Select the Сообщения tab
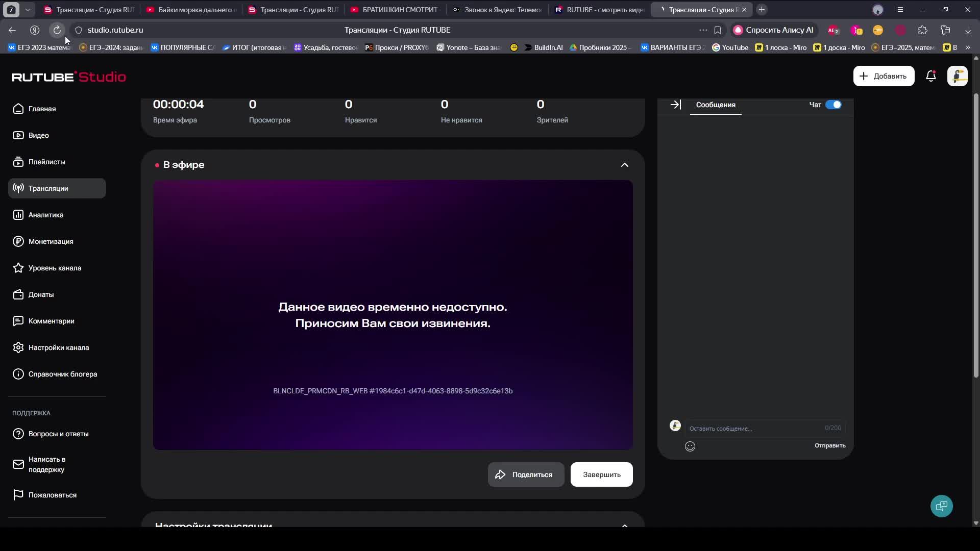The image size is (980, 551). click(715, 105)
